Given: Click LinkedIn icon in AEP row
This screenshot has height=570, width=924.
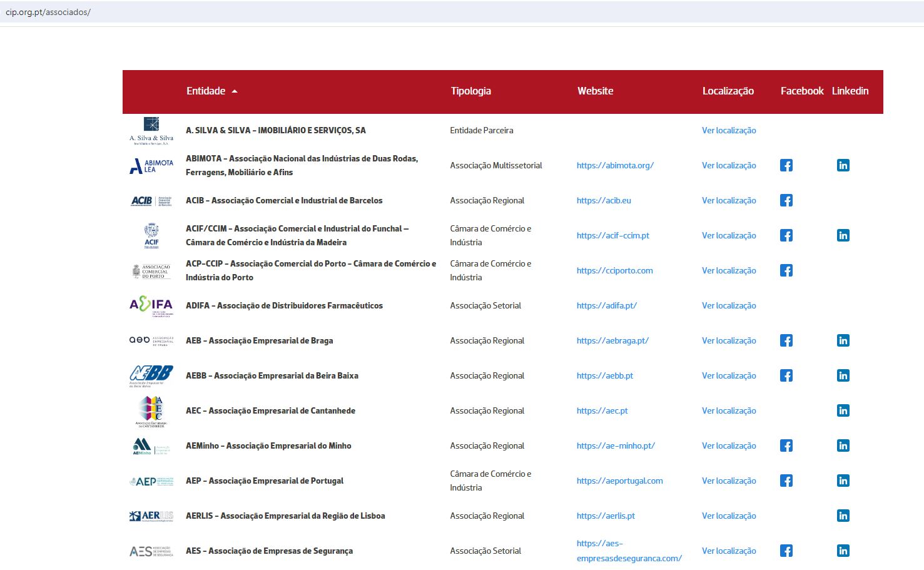Looking at the screenshot, I should [x=843, y=481].
